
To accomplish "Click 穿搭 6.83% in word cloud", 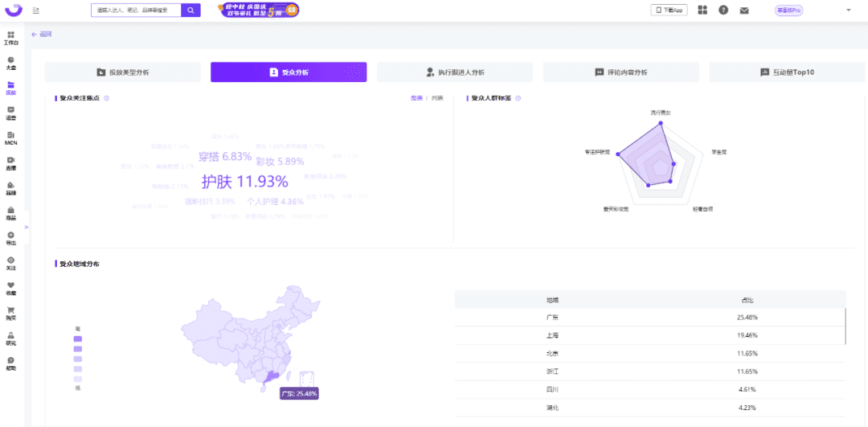I will pyautogui.click(x=225, y=157).
